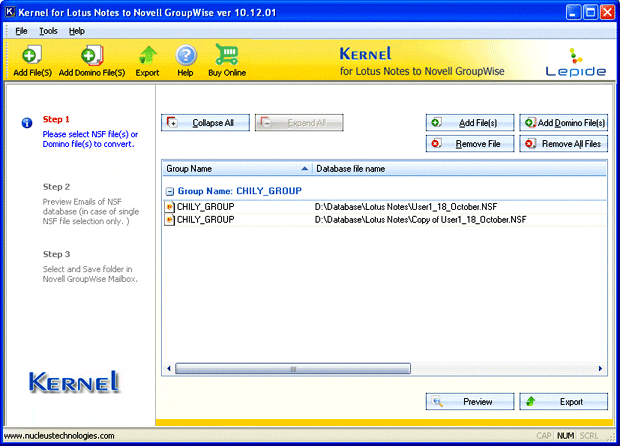Viewport: 620px width, 446px height.
Task: Open the File menu
Action: pos(21,31)
